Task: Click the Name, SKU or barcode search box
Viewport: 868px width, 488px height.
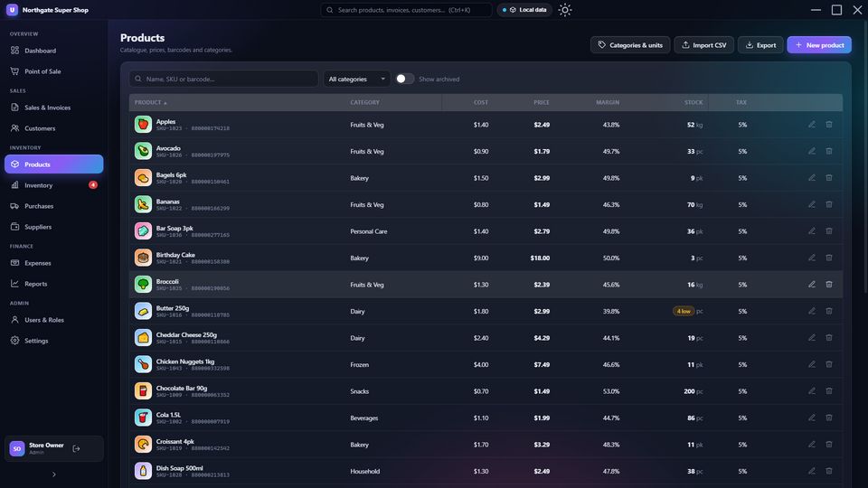Action: point(223,80)
